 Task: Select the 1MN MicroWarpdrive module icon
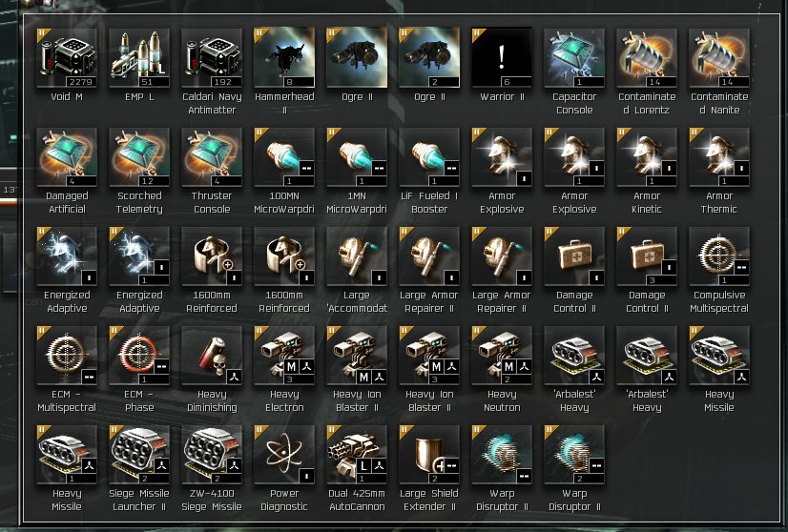pyautogui.click(x=356, y=157)
